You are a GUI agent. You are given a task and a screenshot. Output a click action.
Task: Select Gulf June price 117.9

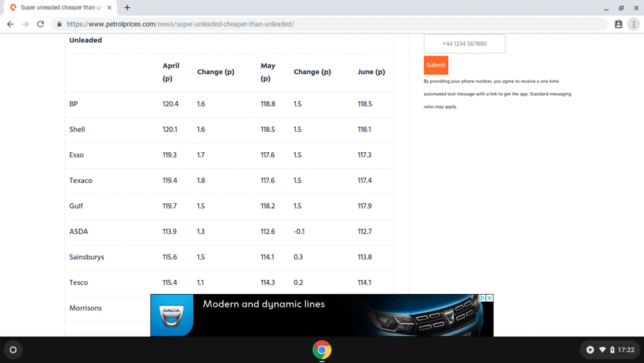365,206
